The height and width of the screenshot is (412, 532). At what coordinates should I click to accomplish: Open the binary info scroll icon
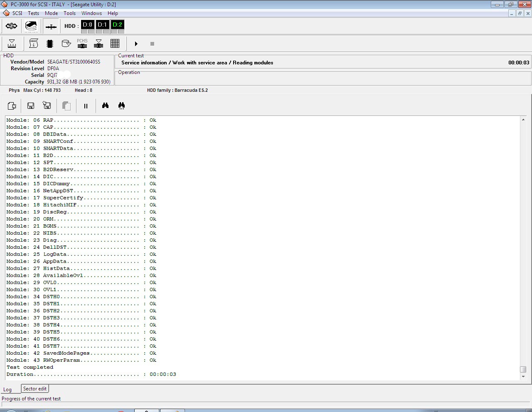tap(34, 44)
